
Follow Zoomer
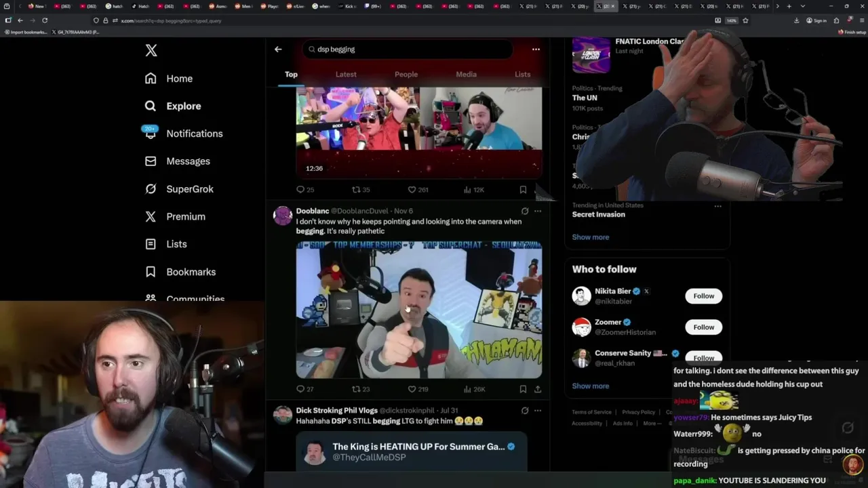click(x=703, y=327)
